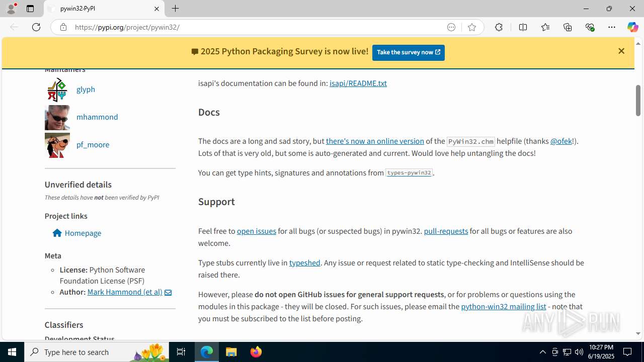644x362 pixels.
Task: Follow there's now an online version link
Action: coord(375,141)
